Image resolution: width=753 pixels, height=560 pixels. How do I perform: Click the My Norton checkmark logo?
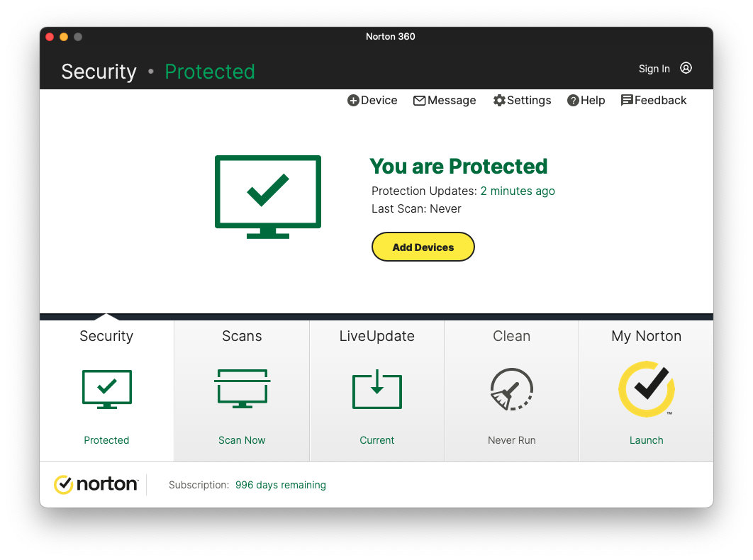coord(646,389)
